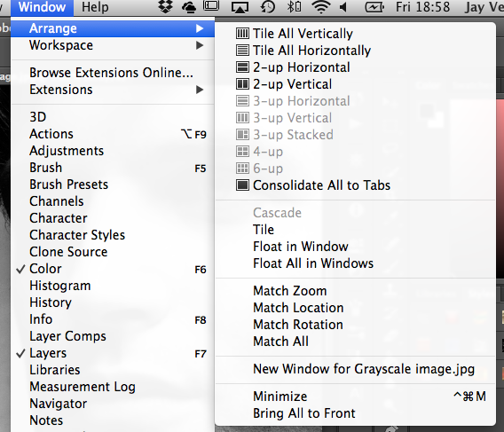
Task: Click the Tile All Vertically layout icon
Action: point(242,34)
